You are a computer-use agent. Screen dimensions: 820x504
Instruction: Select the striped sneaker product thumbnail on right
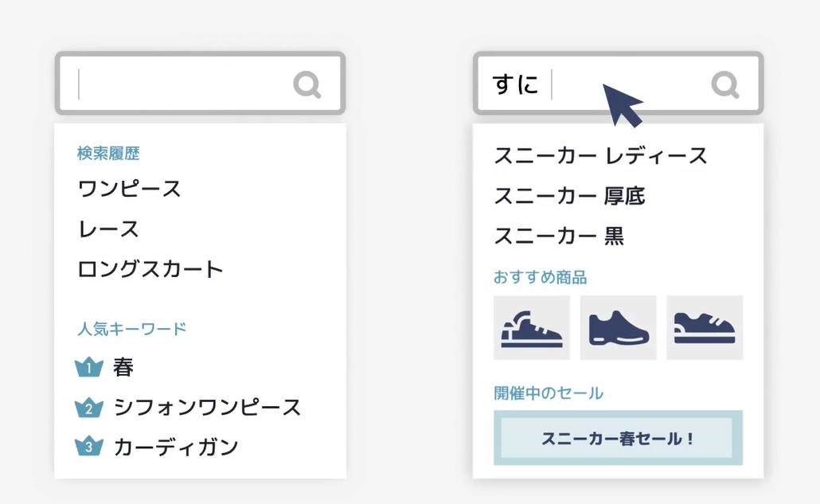[x=705, y=328]
